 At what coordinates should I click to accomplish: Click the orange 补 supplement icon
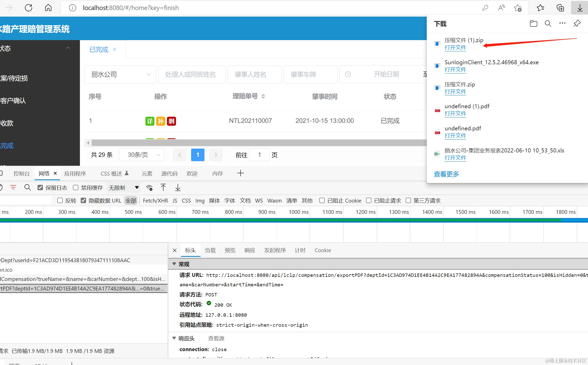tap(161, 121)
